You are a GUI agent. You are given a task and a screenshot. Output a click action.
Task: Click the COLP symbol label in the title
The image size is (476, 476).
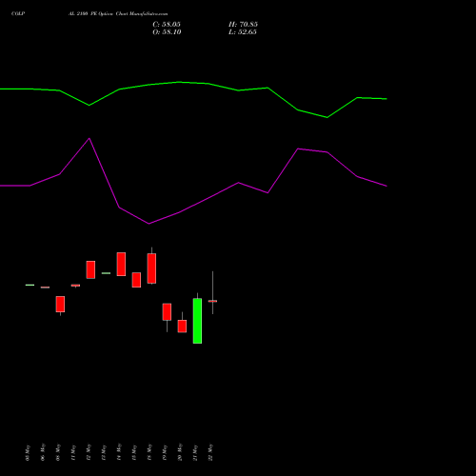(x=18, y=14)
